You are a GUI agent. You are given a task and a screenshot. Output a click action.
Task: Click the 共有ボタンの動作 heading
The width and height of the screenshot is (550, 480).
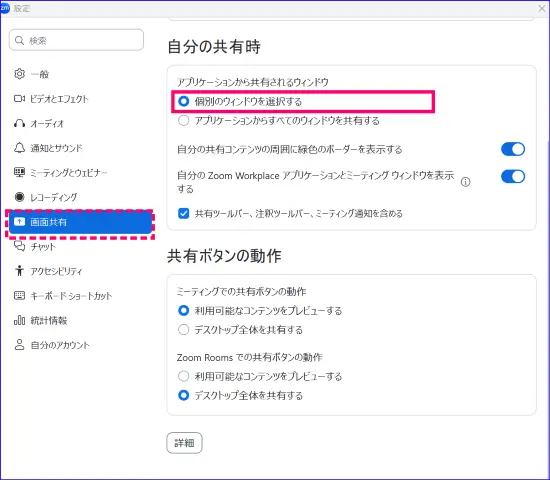[x=224, y=256]
